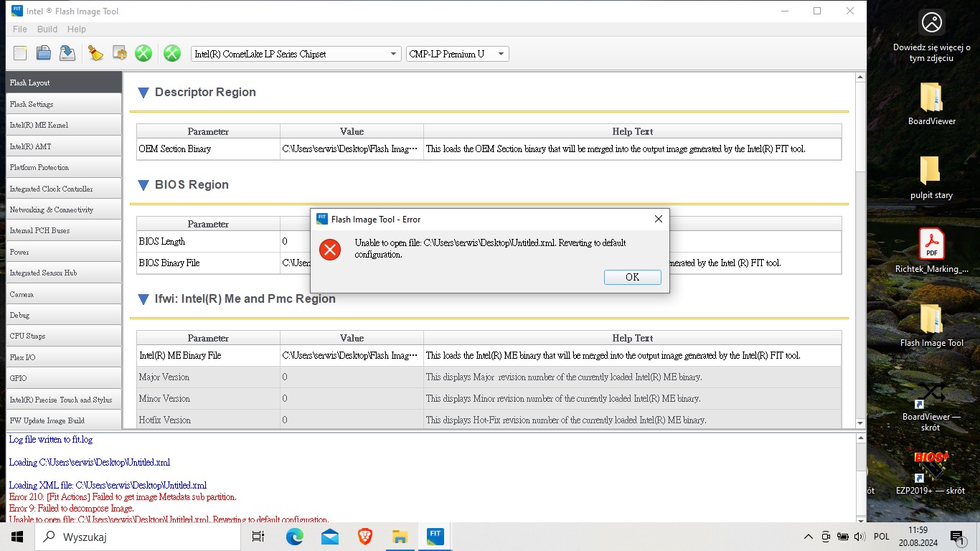Click the log panel vertical scrollbar
The width and height of the screenshot is (980, 551).
point(861,478)
